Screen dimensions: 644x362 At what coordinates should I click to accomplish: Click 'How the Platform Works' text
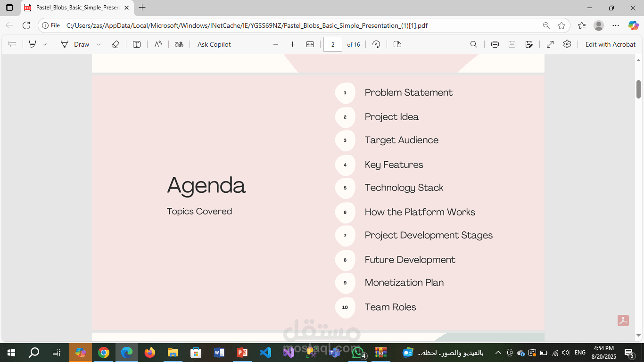tap(420, 212)
